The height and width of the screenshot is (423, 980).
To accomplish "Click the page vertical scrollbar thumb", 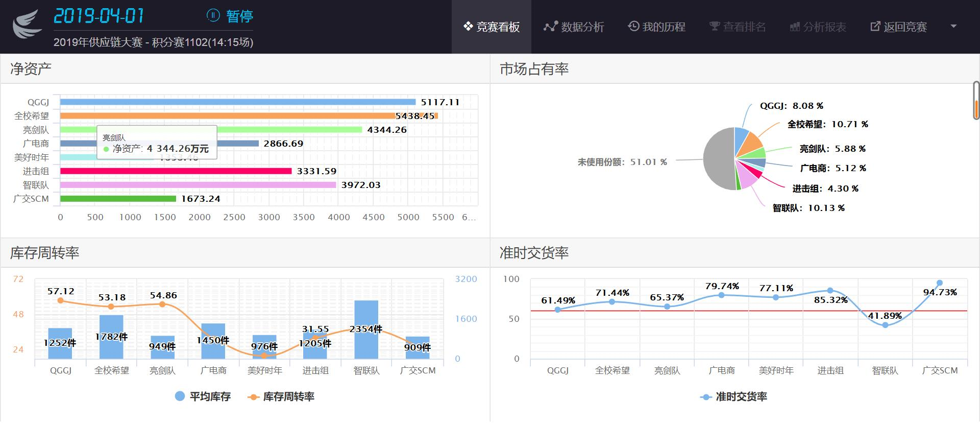I will [976, 100].
